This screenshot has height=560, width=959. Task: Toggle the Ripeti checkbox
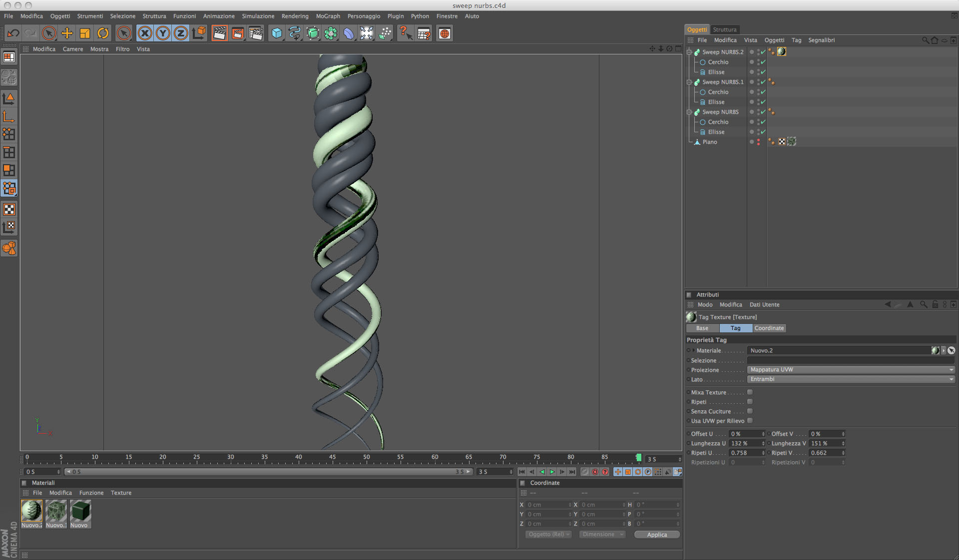pos(750,402)
